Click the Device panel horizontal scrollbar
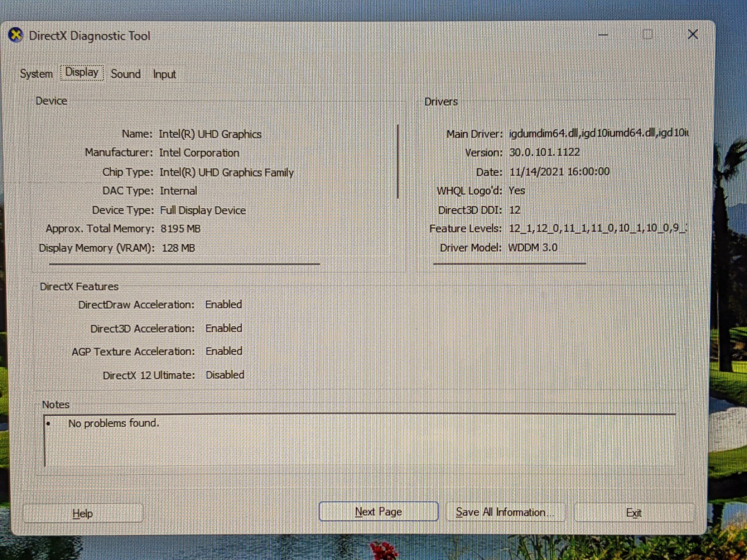The width and height of the screenshot is (747, 560). point(184,264)
